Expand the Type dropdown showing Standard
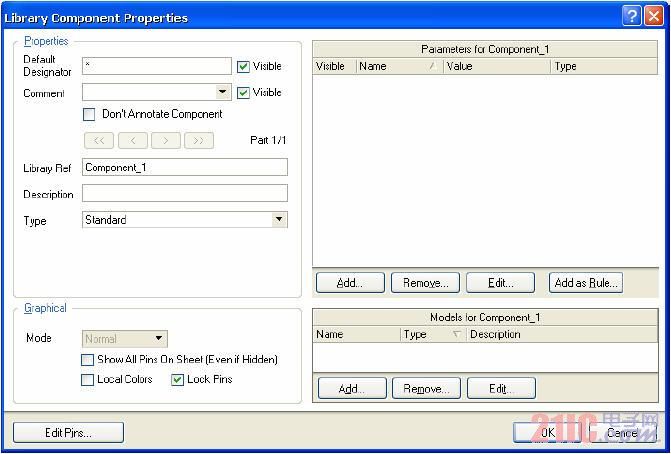The width and height of the screenshot is (671, 454). click(279, 220)
